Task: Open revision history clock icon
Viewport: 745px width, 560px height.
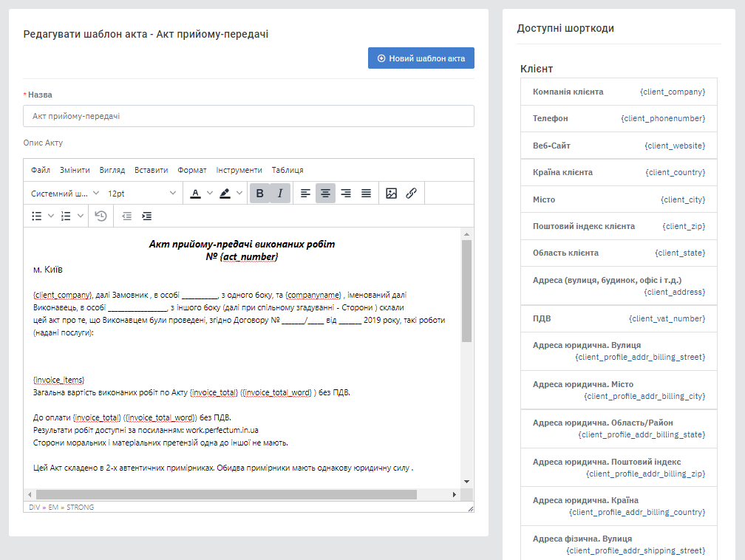Action: pyautogui.click(x=101, y=216)
